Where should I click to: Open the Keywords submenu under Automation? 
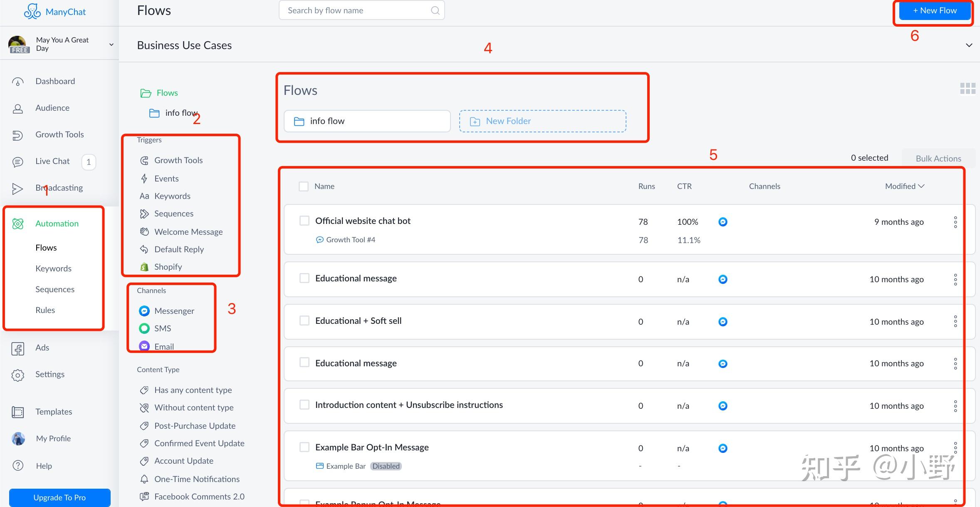tap(53, 268)
